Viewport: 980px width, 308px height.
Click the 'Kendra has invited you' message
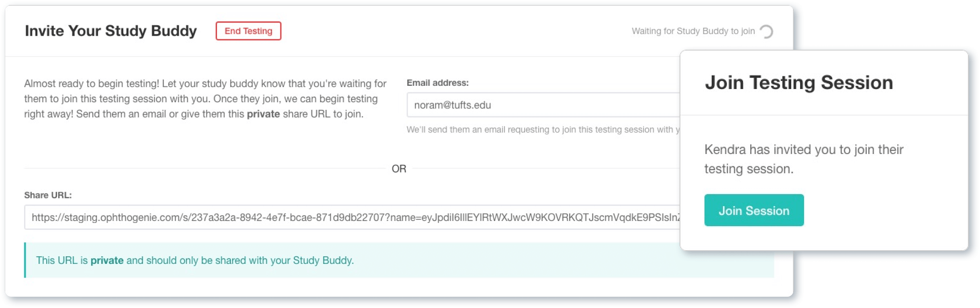[804, 150]
